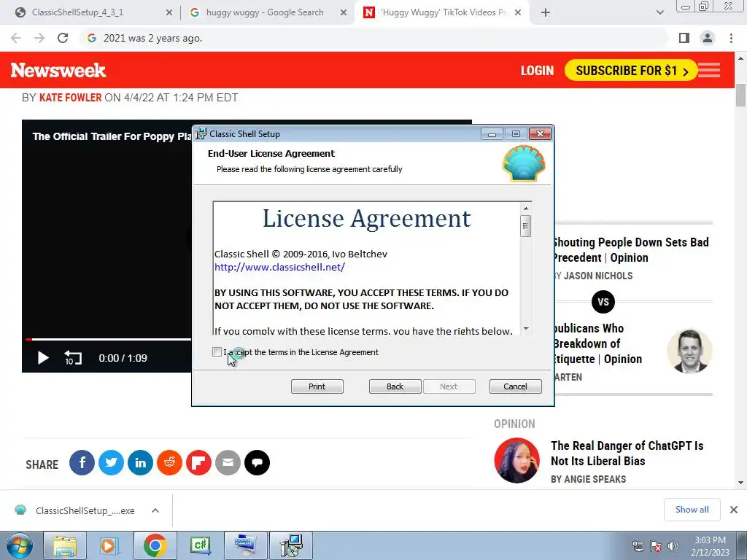Screen dimensions: 747x560
Task: Click LOGIN on Newsweek header
Action: coord(537,71)
